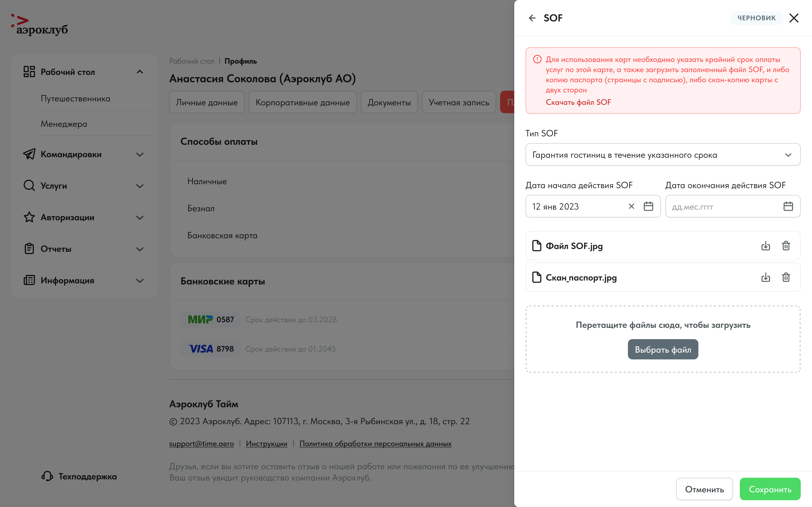Delete the Скан_паспорт.jpg file
812x507 pixels.
786,277
